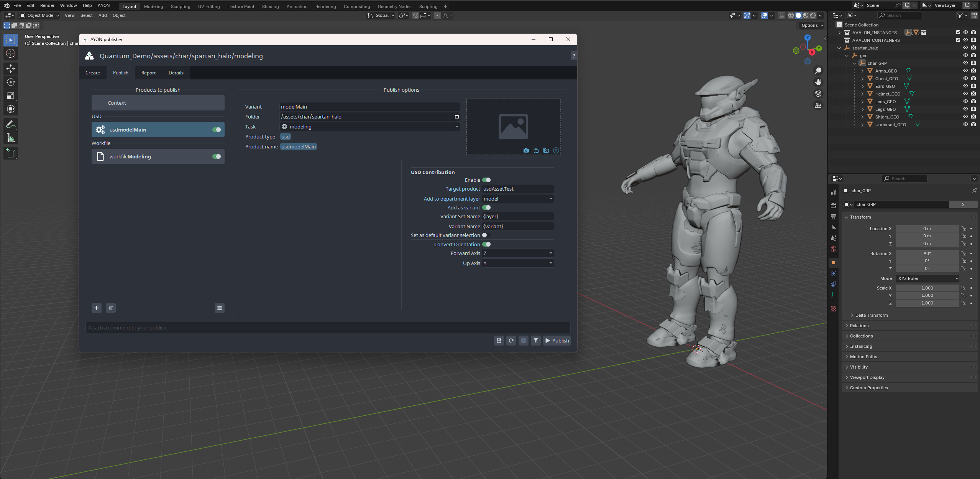The image size is (980, 479).
Task: Click the reset icon in AYON publisher
Action: [x=511, y=341]
